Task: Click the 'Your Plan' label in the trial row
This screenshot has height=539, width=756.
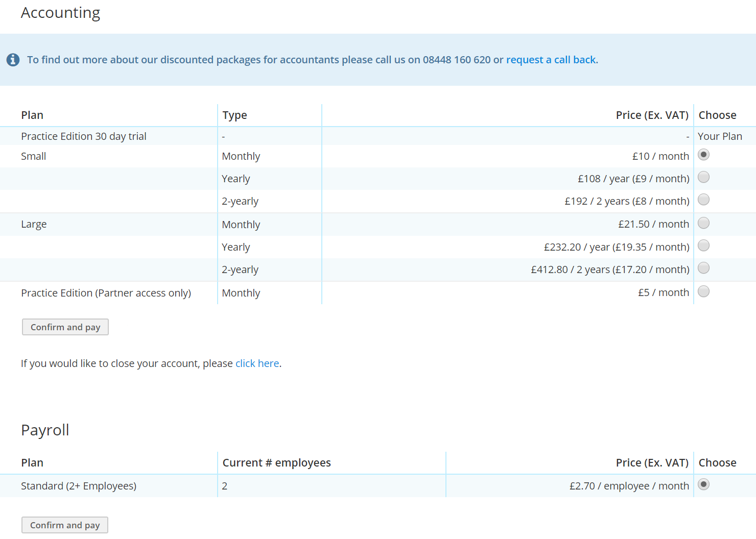Action: 720,136
